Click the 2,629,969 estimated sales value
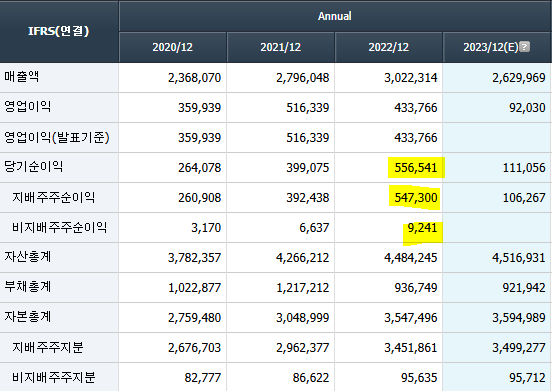The height and width of the screenshot is (391, 552). [x=519, y=77]
